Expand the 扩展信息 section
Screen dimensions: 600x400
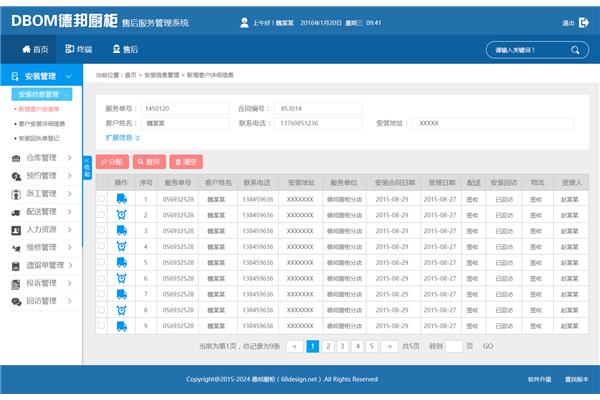click(x=122, y=138)
